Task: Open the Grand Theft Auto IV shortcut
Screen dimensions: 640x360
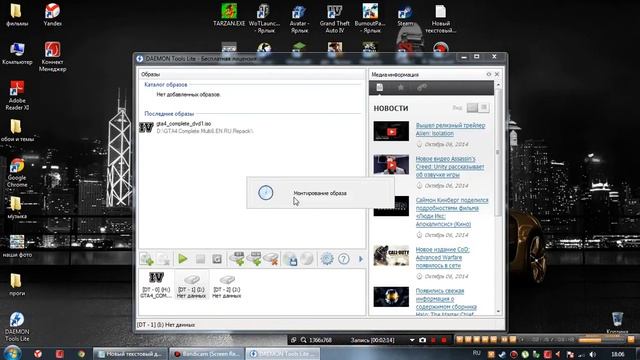Action: coord(335,18)
